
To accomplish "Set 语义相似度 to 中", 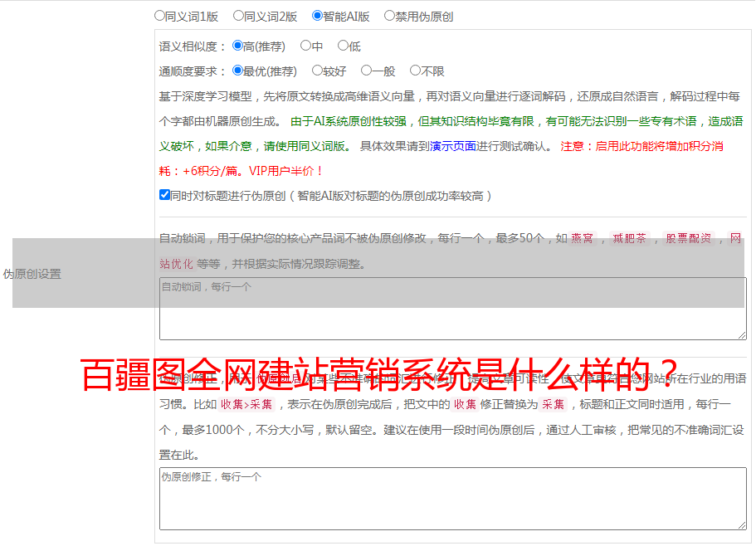I will (305, 46).
